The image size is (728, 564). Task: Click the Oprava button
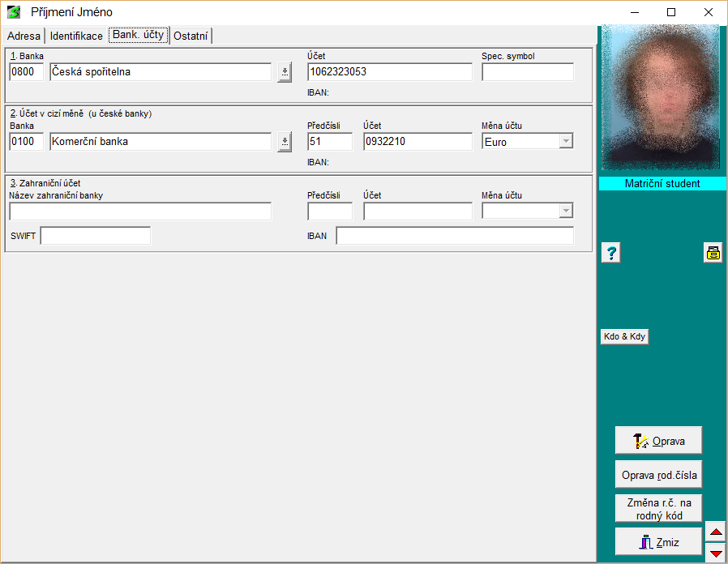click(x=658, y=441)
